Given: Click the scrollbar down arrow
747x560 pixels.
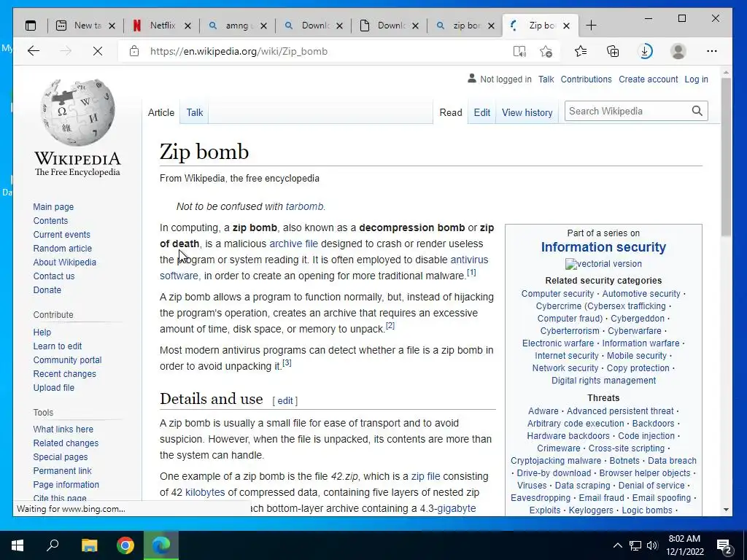Looking at the screenshot, I should coord(726,510).
